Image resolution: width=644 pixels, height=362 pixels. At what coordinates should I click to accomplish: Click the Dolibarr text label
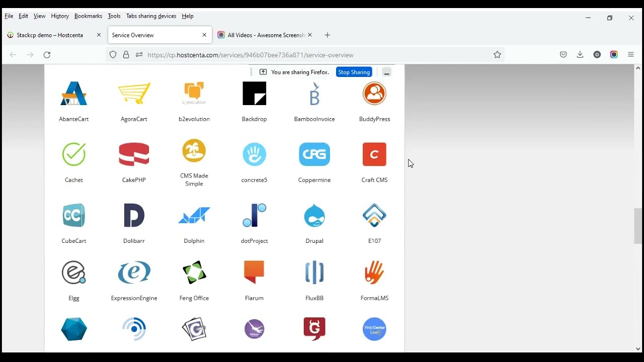[134, 241]
